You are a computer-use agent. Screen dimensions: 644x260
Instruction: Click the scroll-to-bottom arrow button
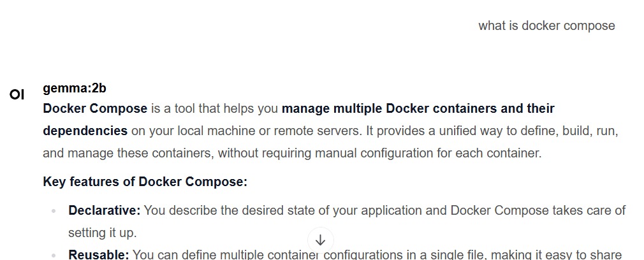[x=320, y=240]
